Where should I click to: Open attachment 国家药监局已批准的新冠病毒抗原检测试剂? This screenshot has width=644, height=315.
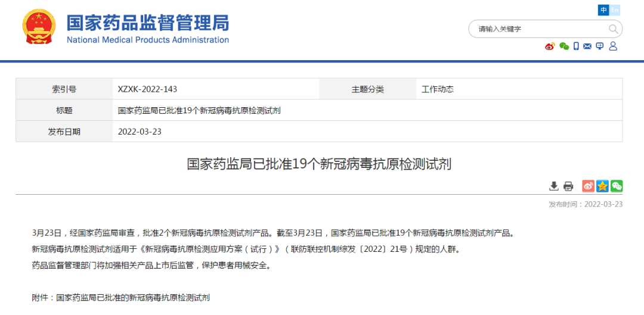click(133, 297)
